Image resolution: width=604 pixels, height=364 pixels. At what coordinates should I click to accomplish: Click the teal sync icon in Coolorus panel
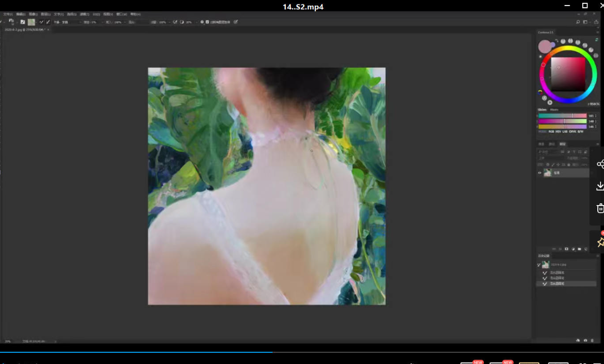[597, 39]
